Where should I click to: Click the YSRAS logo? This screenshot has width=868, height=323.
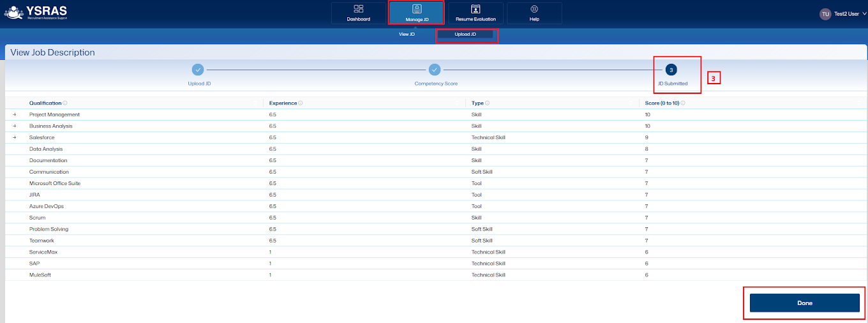coord(36,11)
